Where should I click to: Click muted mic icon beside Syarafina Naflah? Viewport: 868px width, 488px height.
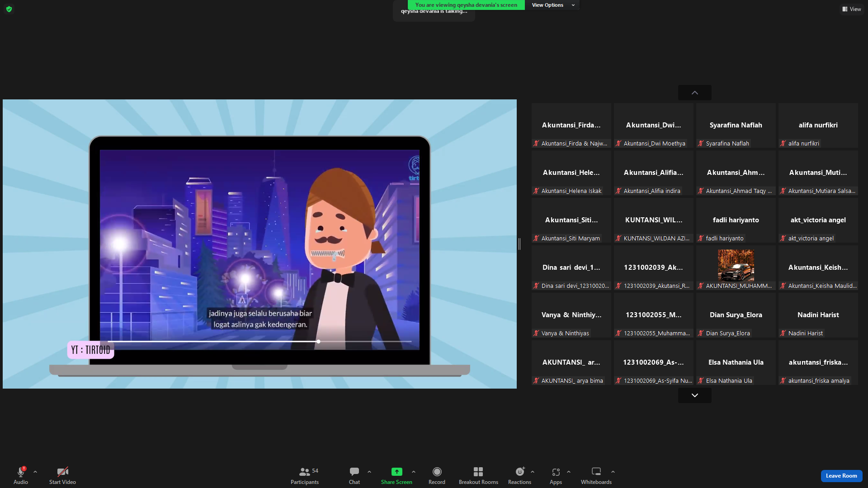(701, 143)
